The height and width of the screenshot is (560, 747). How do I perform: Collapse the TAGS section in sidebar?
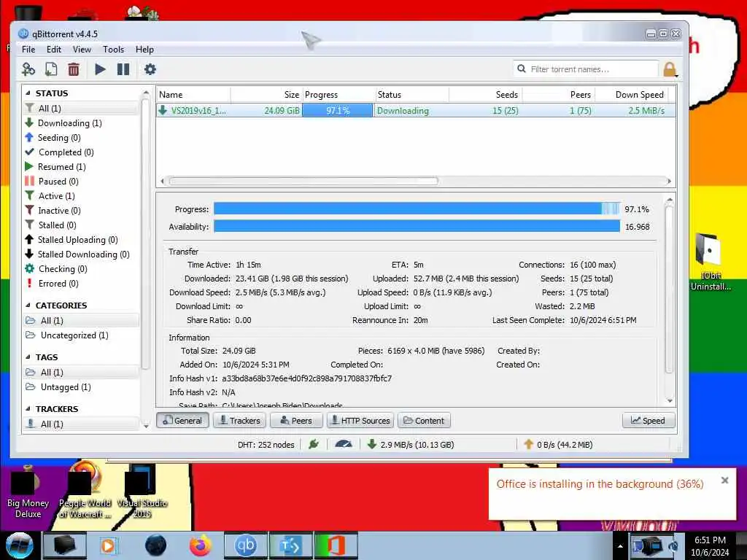(28, 357)
